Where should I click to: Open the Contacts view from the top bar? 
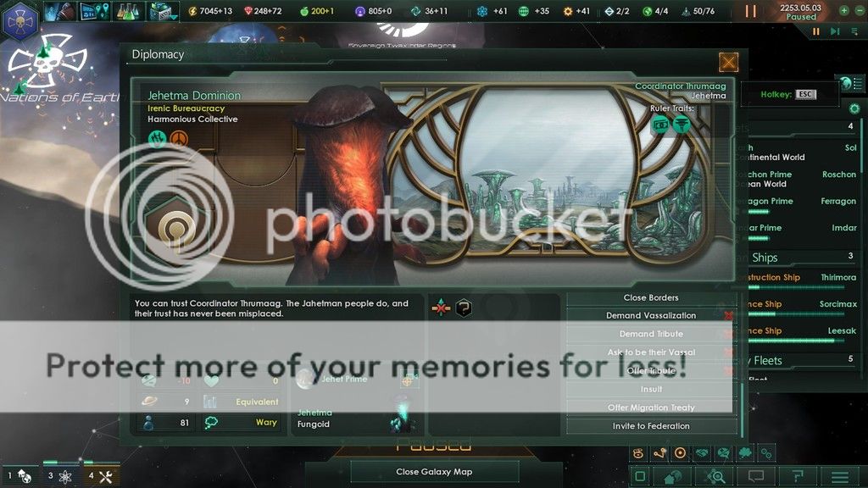click(x=58, y=11)
